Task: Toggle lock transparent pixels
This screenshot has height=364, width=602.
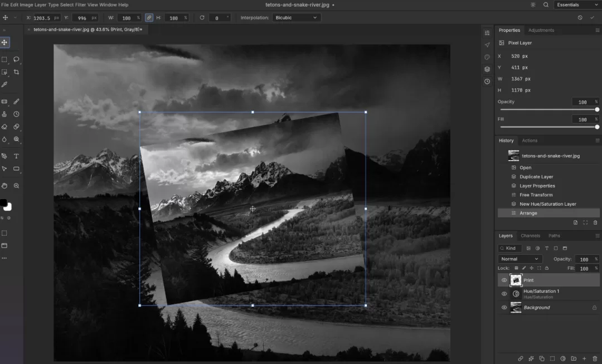Action: pyautogui.click(x=516, y=268)
